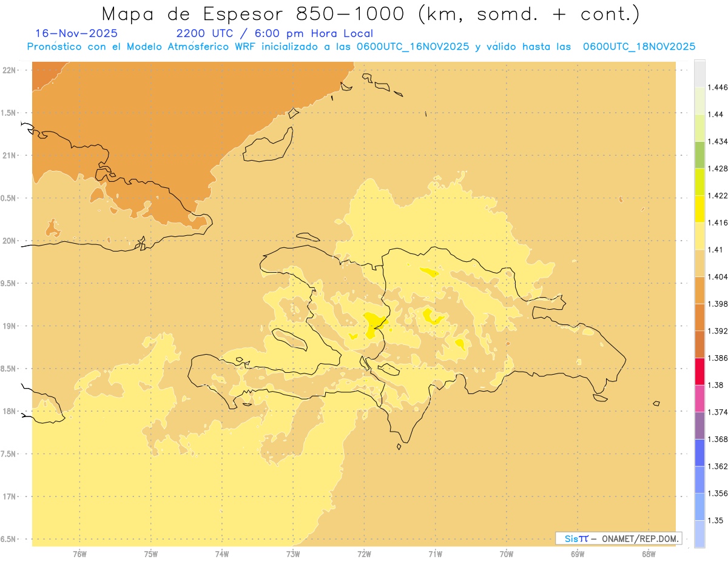The image size is (728, 562).
Task: Click the '19N' latitude label
Action: coord(9,326)
